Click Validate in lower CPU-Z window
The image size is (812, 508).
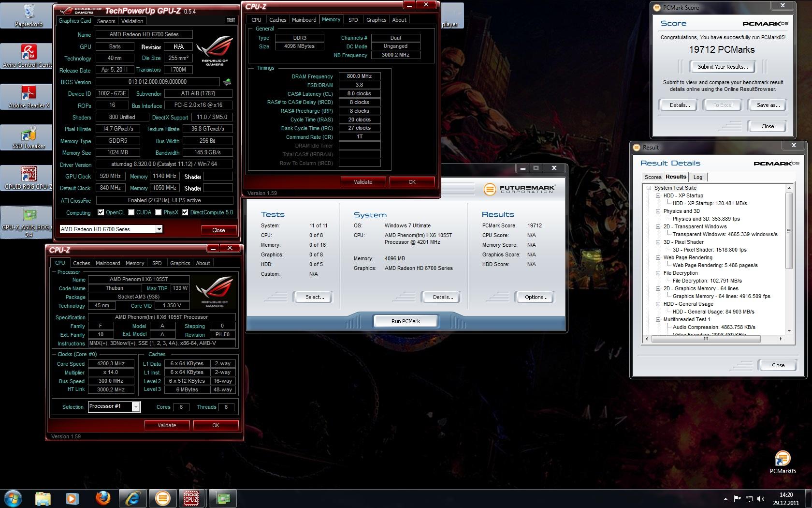(x=167, y=425)
